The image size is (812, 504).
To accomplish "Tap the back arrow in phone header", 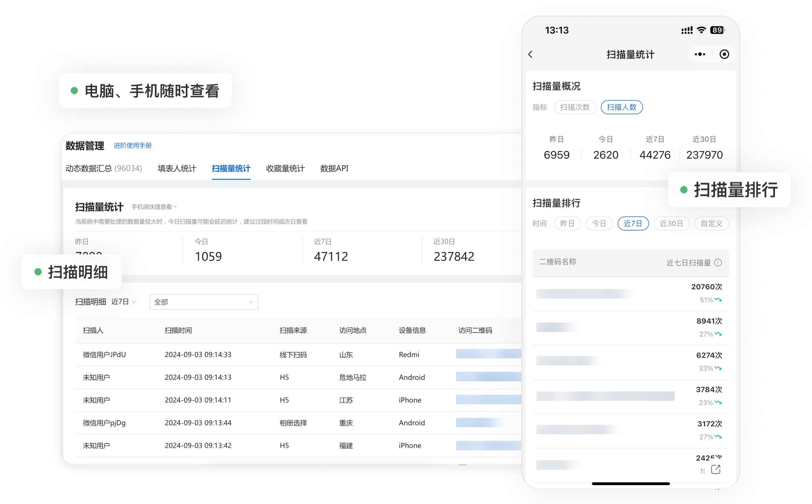I will (x=530, y=55).
